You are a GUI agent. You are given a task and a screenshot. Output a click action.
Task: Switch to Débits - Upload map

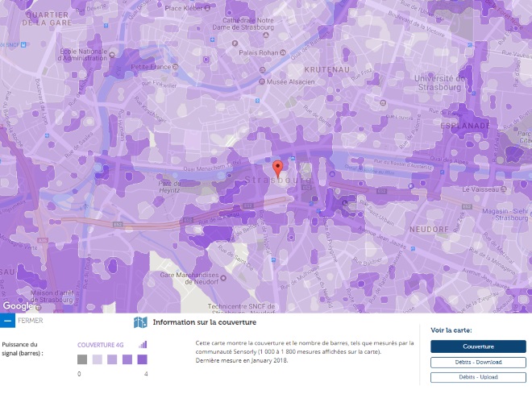[477, 376]
